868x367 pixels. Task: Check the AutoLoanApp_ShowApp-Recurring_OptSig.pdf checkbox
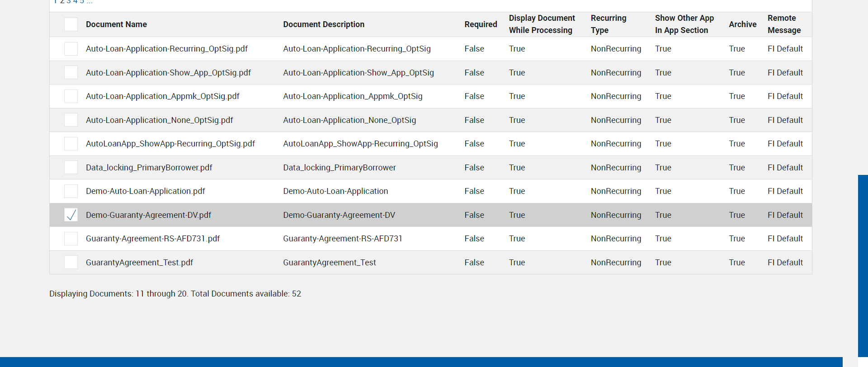[71, 144]
